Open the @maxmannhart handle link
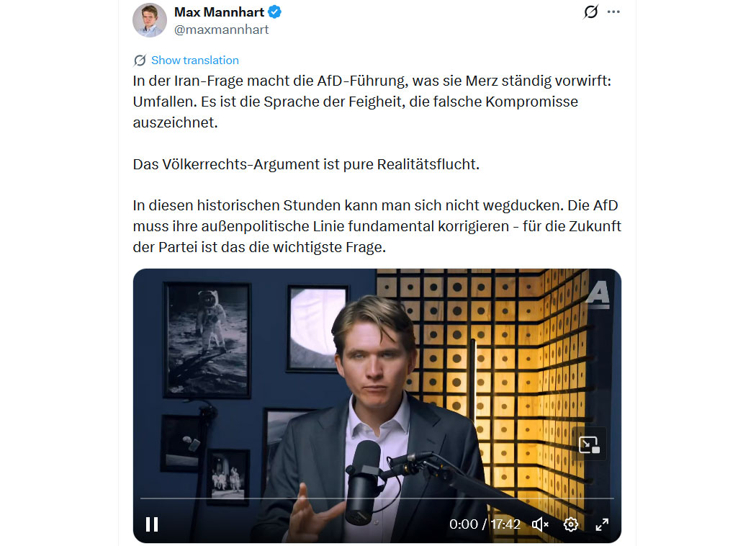The height and width of the screenshot is (546, 756). coord(221,30)
